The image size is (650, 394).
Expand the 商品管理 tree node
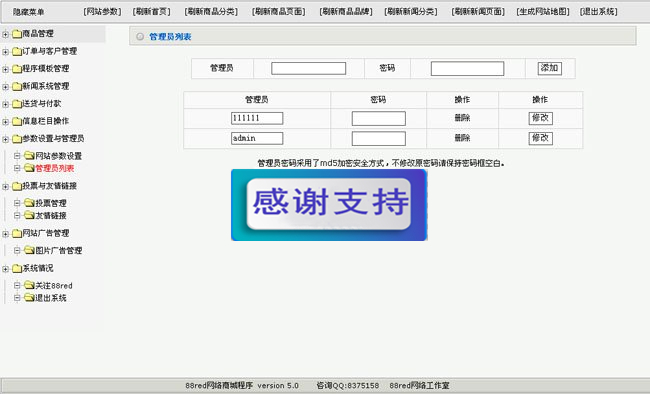point(5,34)
